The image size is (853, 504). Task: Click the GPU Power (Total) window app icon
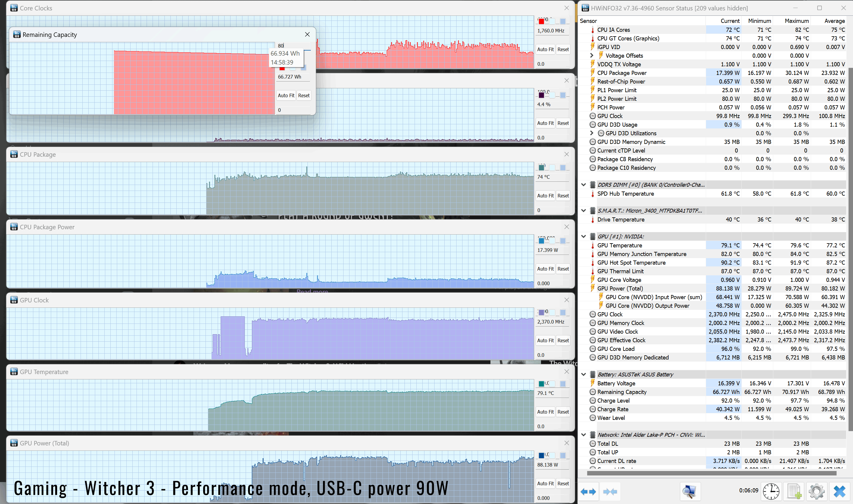[x=14, y=443]
